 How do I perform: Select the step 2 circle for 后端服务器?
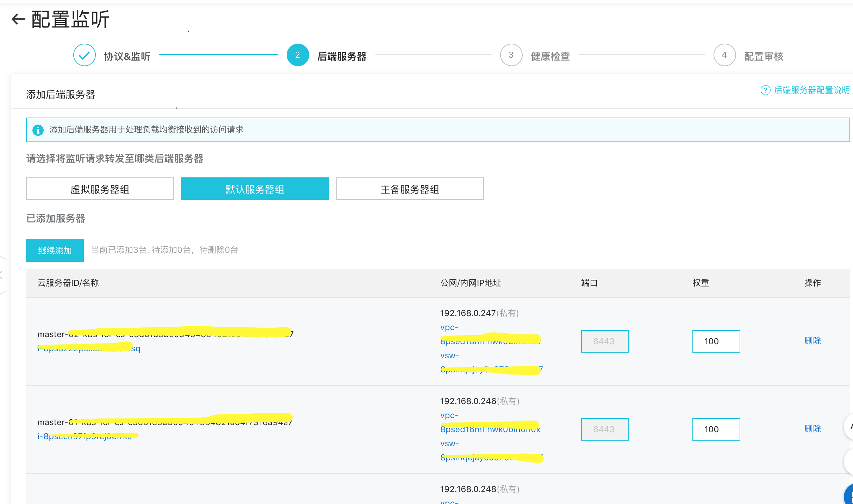point(298,55)
